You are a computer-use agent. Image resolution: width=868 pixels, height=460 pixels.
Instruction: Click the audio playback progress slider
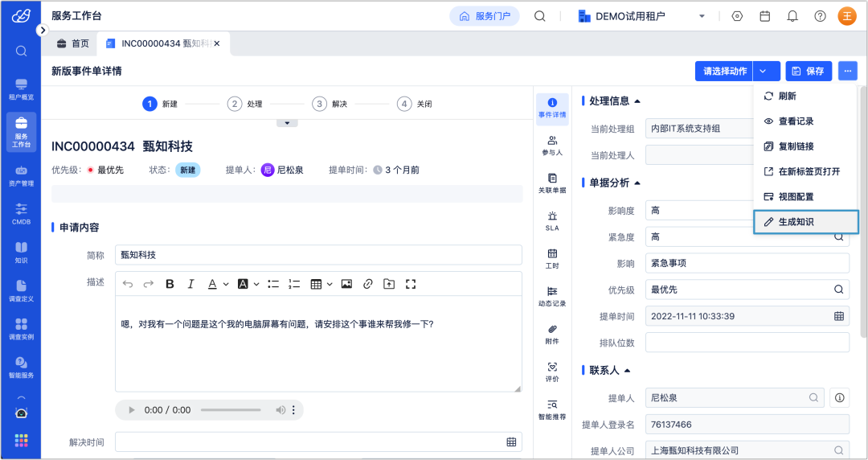tap(231, 410)
